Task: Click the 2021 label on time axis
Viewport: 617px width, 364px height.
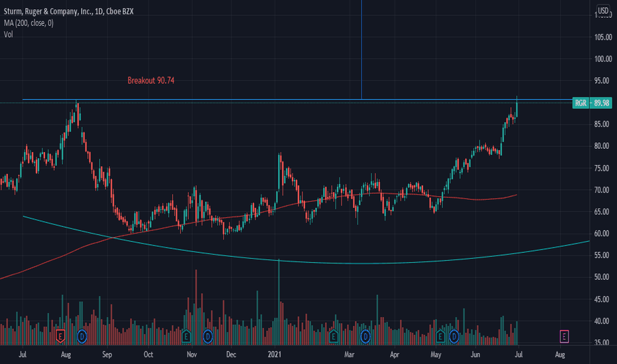Action: tap(275, 355)
